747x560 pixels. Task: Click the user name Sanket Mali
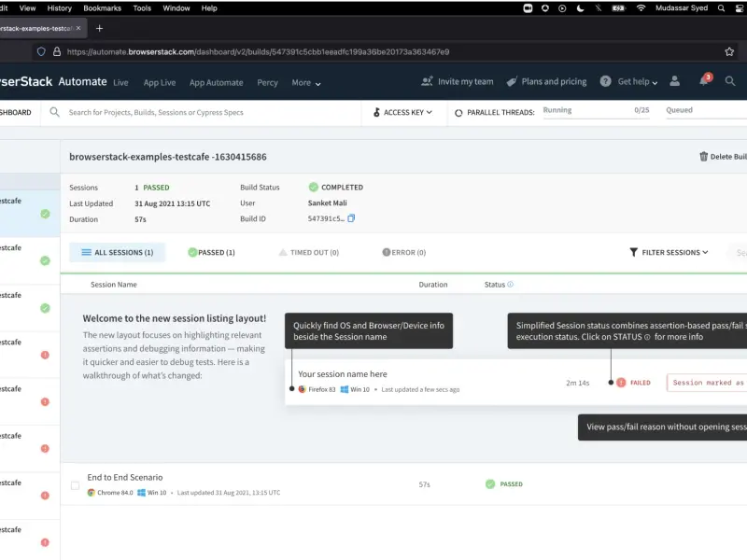[x=328, y=203]
